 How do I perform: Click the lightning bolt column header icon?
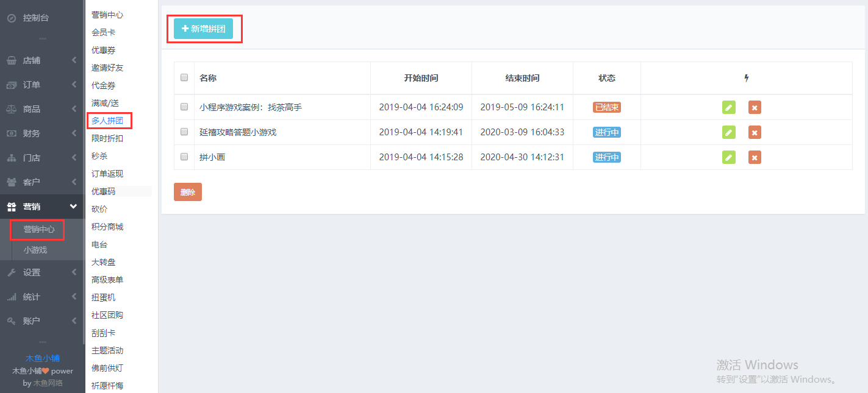746,78
